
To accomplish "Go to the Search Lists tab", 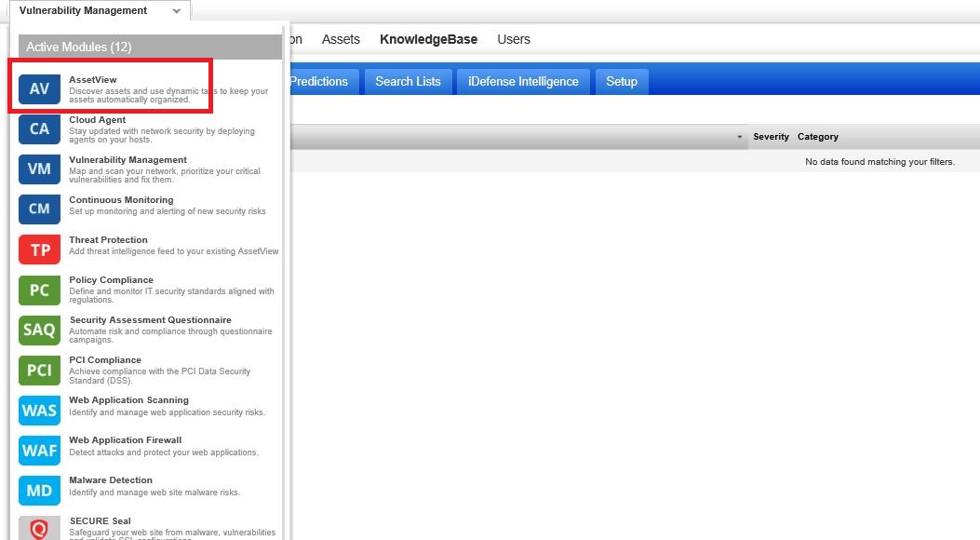I will (408, 81).
